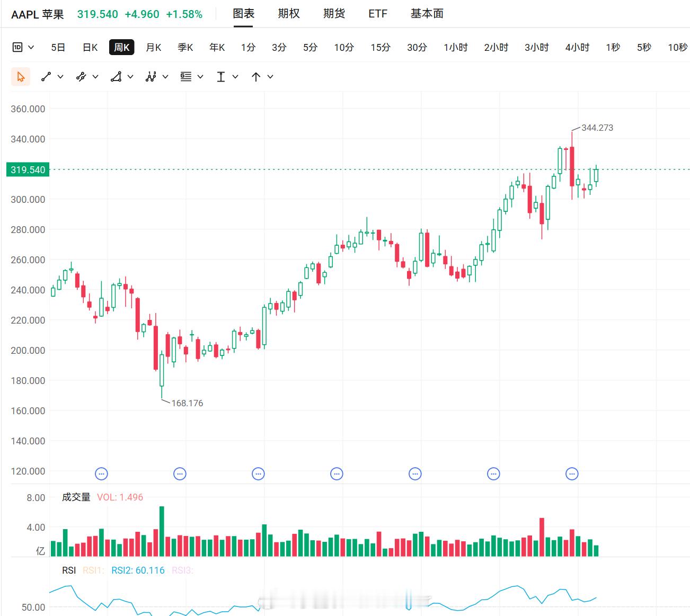Select the price range measure tool
Viewport: 690px width, 616px height.
pos(221,77)
